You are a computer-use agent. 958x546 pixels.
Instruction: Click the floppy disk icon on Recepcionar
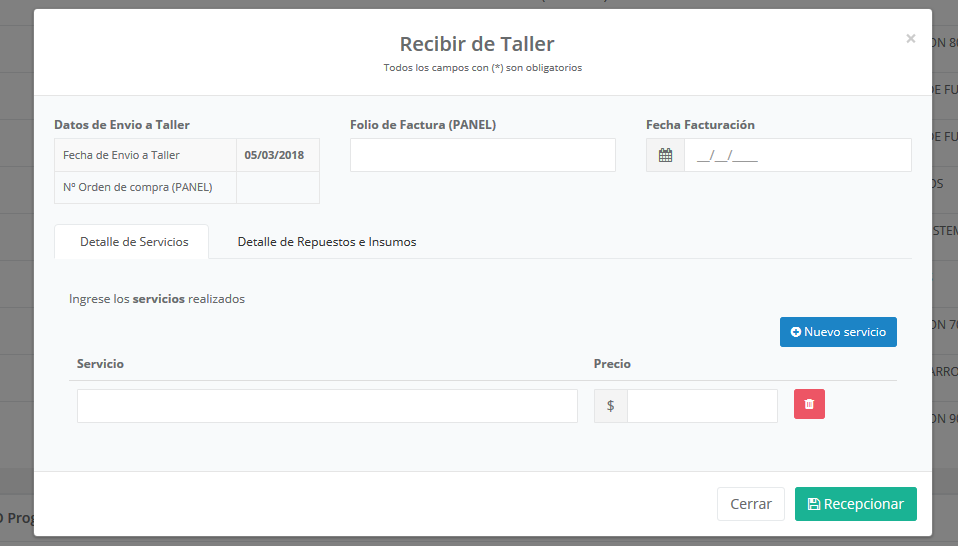point(814,504)
